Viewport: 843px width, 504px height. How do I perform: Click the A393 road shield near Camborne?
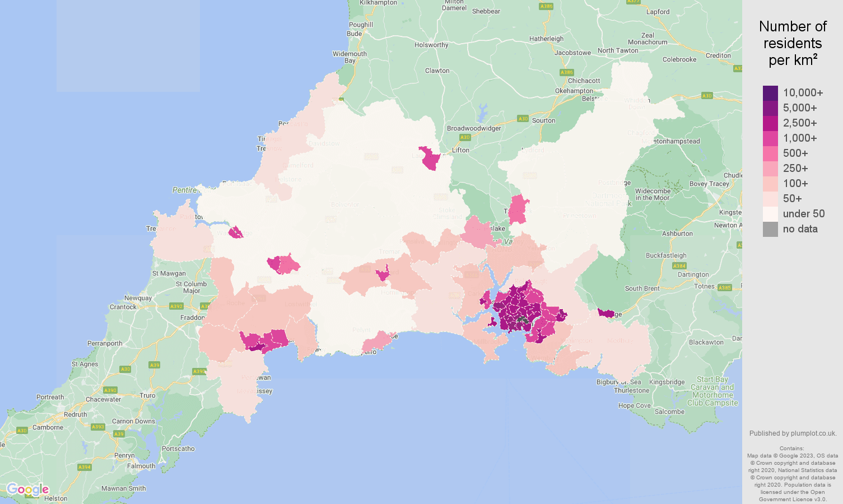[x=97, y=427]
